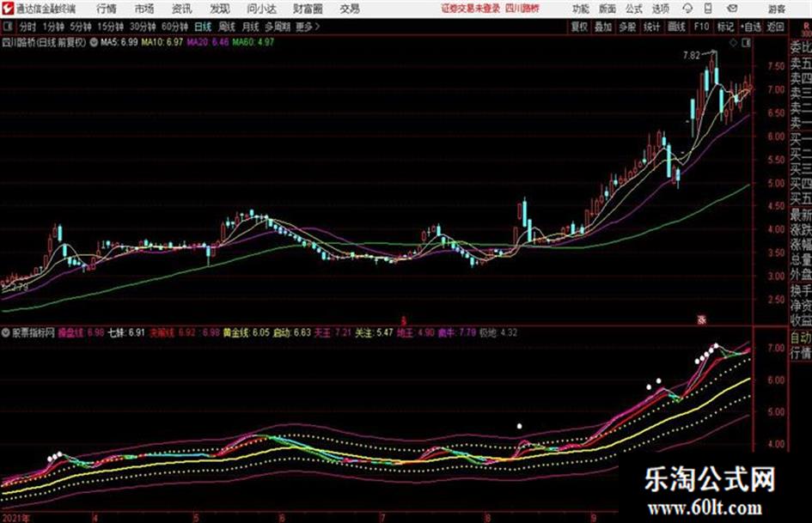Open main chart indicator dropdown beside 四川路桥

pos(93,42)
